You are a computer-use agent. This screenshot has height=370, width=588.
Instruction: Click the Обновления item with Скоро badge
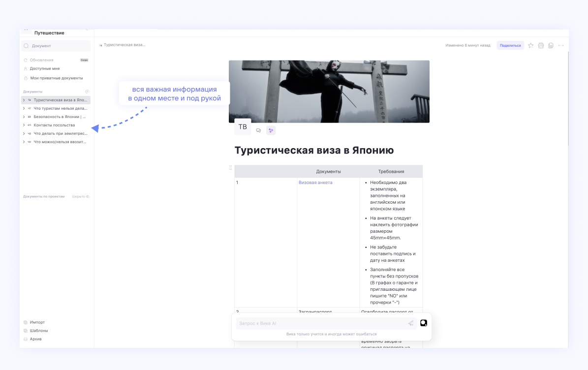pos(42,60)
